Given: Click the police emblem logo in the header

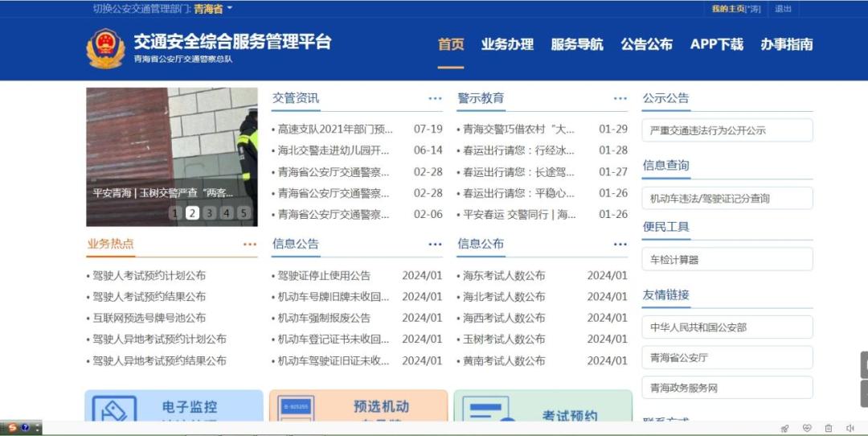Looking at the screenshot, I should coord(106,49).
